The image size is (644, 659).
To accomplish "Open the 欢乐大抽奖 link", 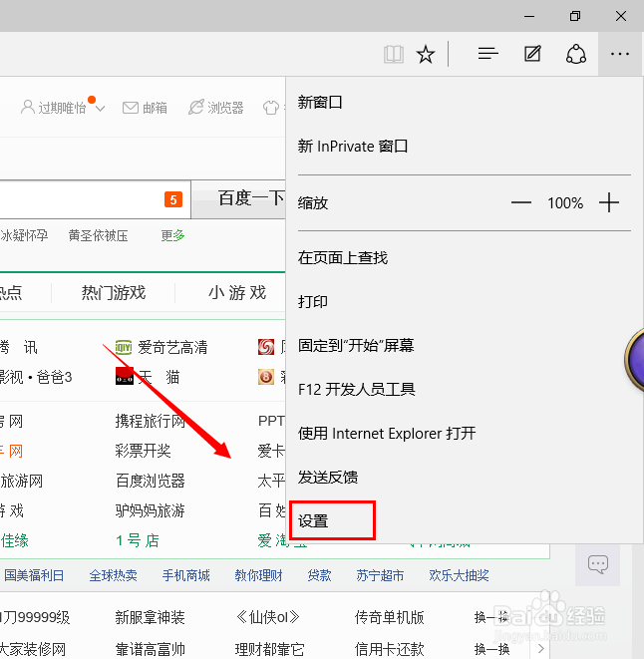I will pyautogui.click(x=459, y=575).
